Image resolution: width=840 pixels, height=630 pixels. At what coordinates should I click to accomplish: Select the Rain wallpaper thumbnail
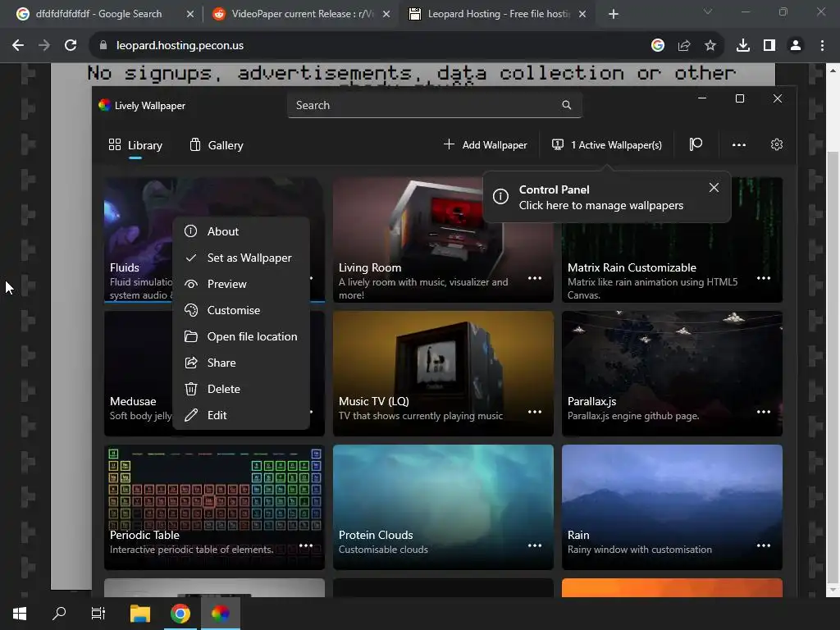(x=672, y=507)
